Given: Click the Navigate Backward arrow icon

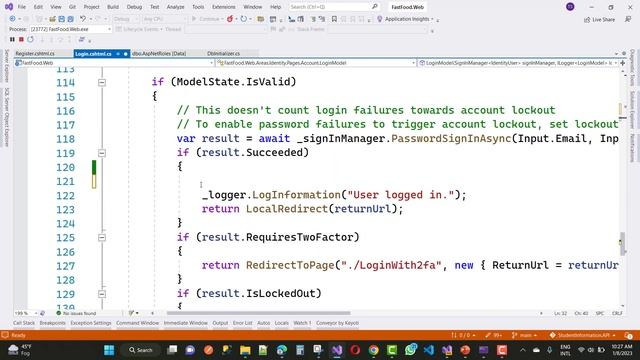Looking at the screenshot, I should click(x=12, y=19).
